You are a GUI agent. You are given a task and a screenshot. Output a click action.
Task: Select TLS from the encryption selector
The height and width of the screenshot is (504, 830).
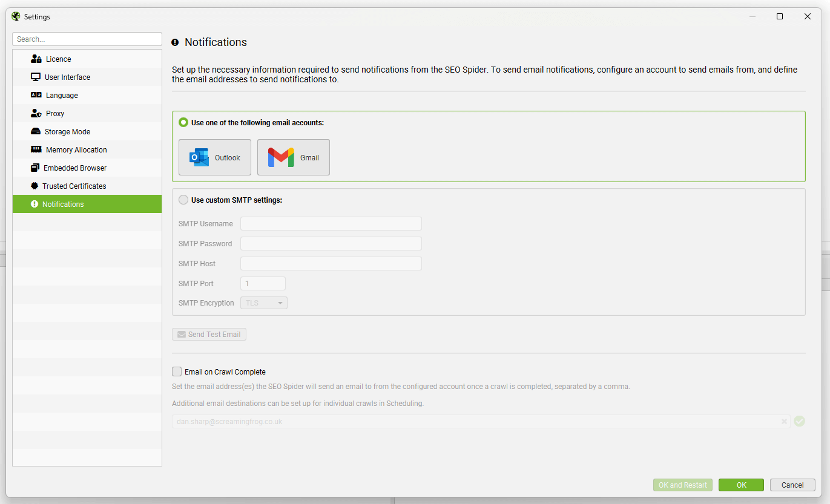(263, 303)
